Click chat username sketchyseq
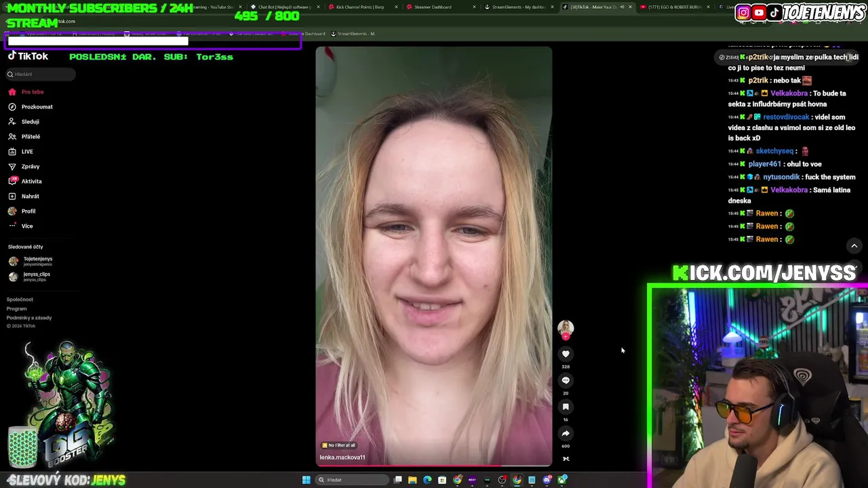 click(774, 151)
